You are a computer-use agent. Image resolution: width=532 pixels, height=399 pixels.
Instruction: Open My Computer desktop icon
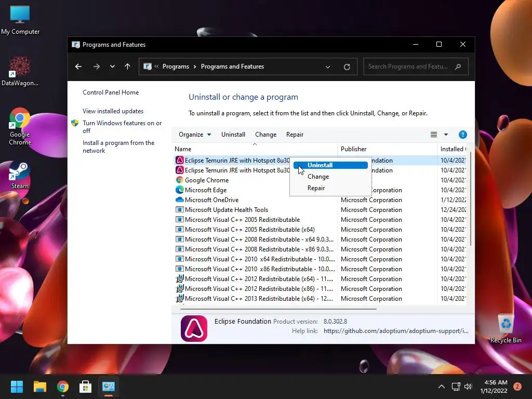click(x=20, y=20)
